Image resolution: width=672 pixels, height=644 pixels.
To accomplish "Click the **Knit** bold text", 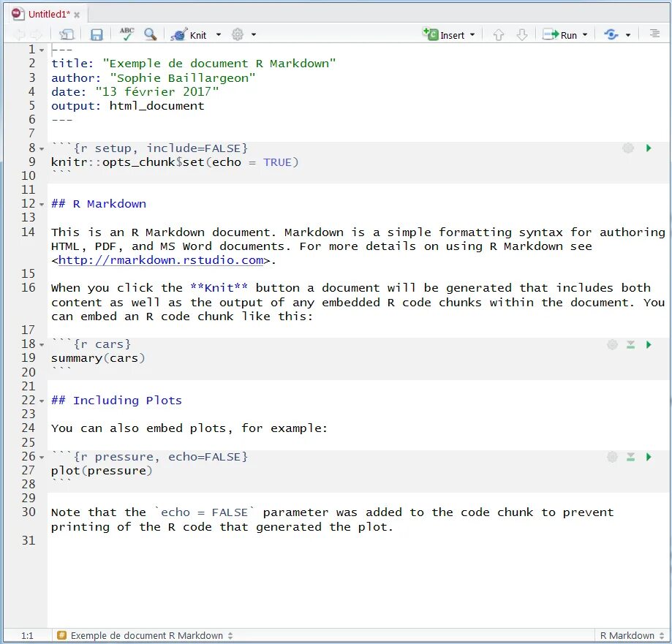I will 219,288.
